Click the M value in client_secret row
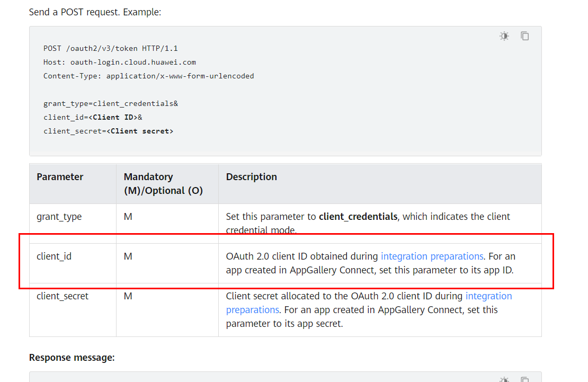The height and width of the screenshot is (382, 588). point(128,296)
